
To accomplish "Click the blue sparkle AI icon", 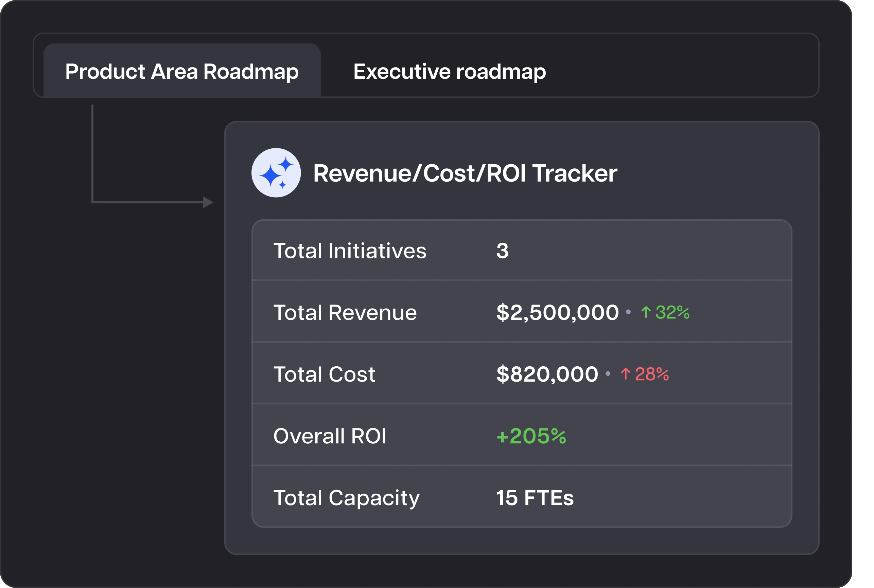I will pos(276,173).
